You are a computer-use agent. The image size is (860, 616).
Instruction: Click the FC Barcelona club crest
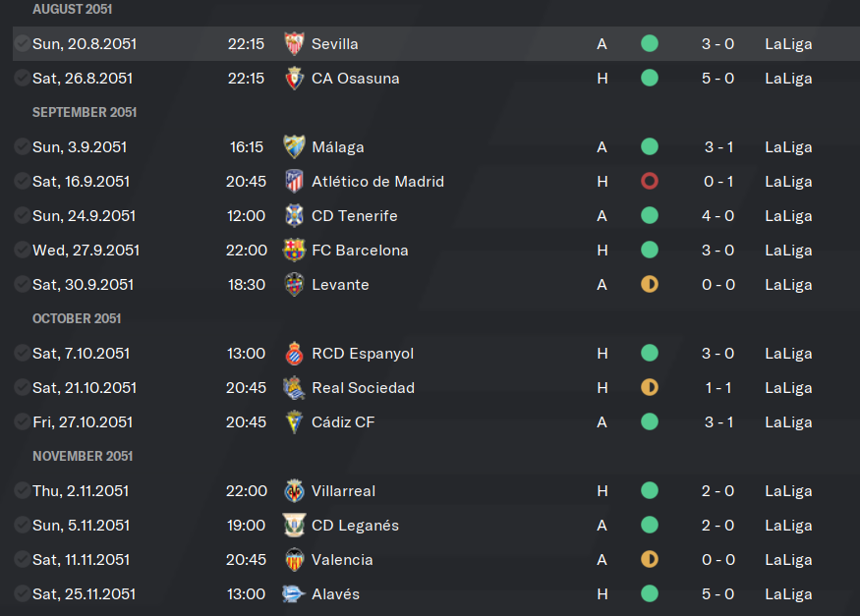pos(294,250)
